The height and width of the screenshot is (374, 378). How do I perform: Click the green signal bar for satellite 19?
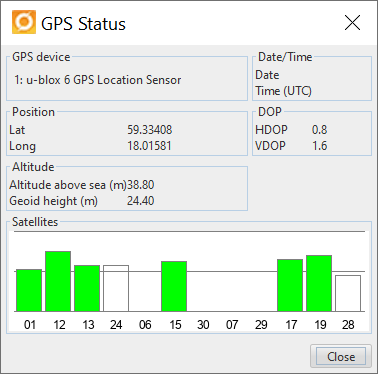pos(319,283)
